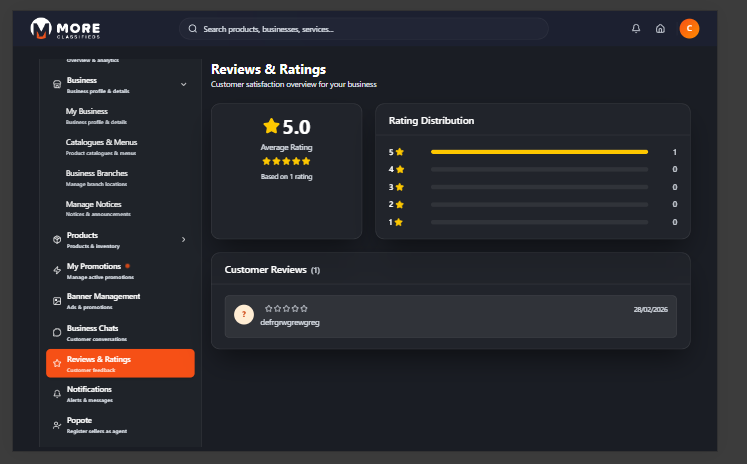Click the orange user avatar 'C'
The height and width of the screenshot is (464, 747).
tap(689, 29)
